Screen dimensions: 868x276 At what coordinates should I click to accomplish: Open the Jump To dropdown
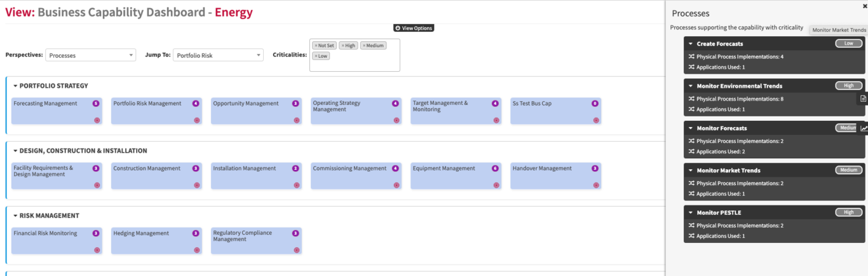(x=218, y=55)
